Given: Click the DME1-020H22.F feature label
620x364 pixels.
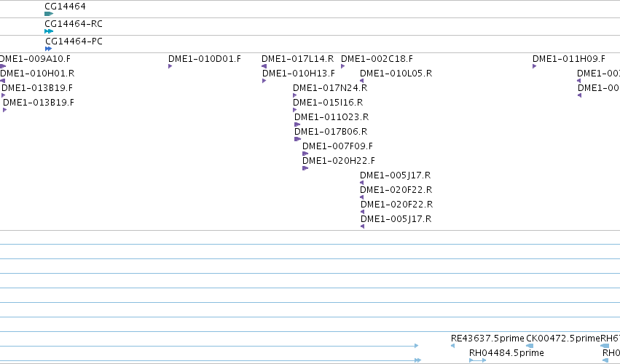Looking at the screenshot, I should (x=339, y=161).
